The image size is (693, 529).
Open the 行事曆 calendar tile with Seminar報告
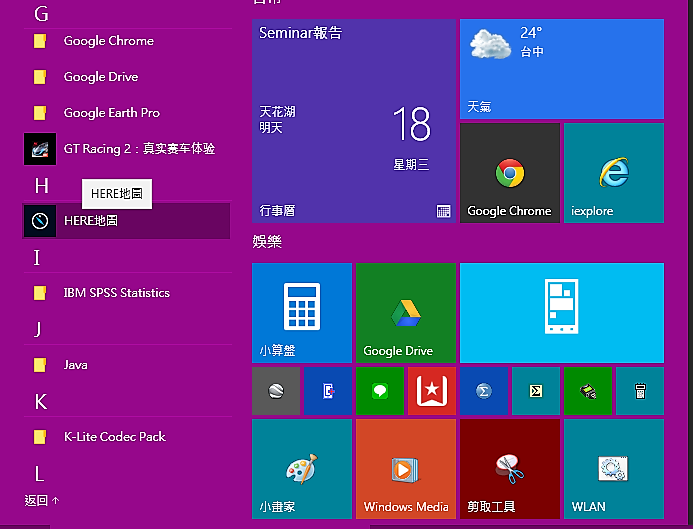coord(354,121)
